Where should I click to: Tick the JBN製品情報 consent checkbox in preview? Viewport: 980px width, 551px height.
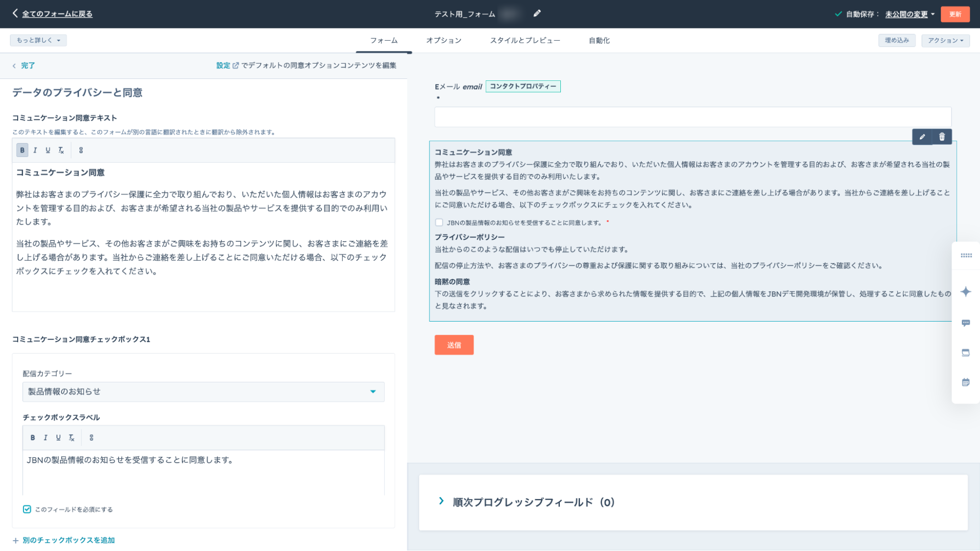(439, 223)
